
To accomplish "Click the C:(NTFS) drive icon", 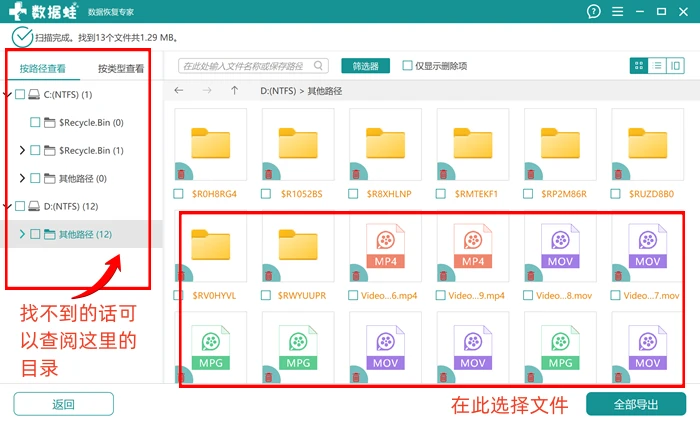I will pos(34,94).
